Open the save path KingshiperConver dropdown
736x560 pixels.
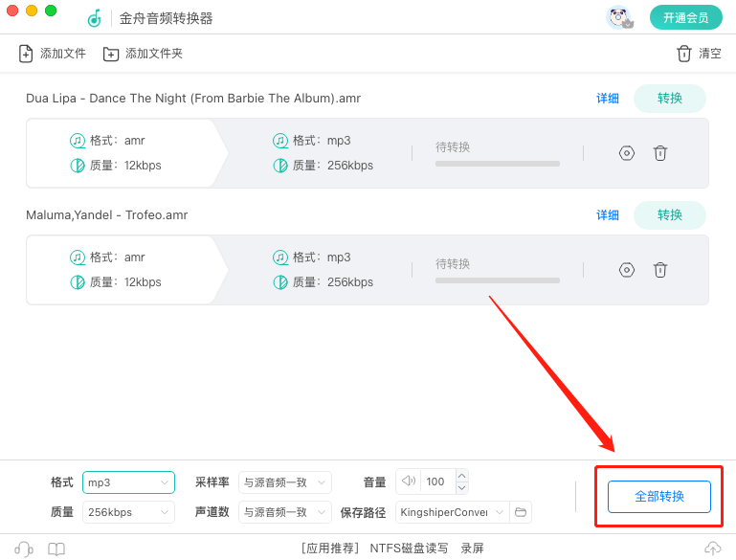pyautogui.click(x=453, y=512)
